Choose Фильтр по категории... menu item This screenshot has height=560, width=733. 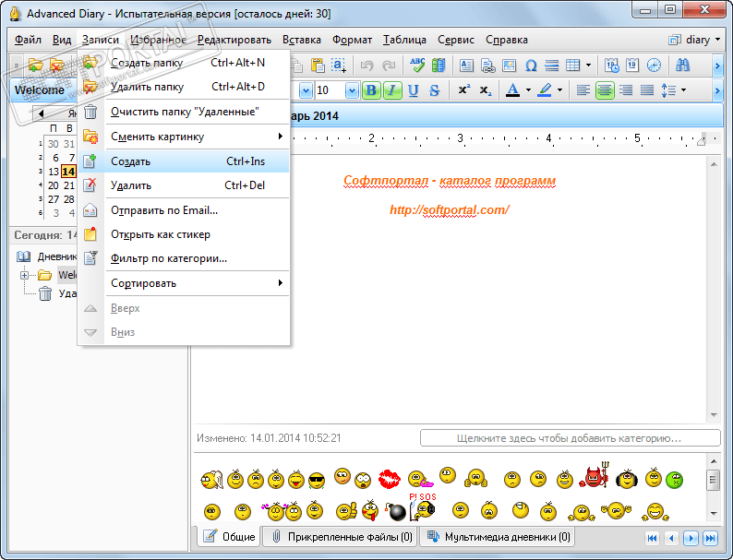pos(184,258)
